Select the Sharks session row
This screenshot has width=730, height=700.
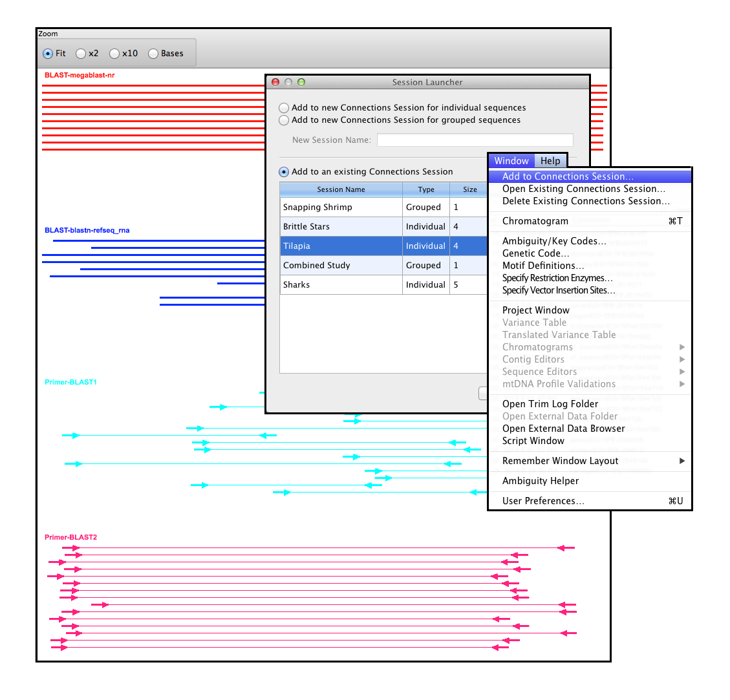pos(341,285)
